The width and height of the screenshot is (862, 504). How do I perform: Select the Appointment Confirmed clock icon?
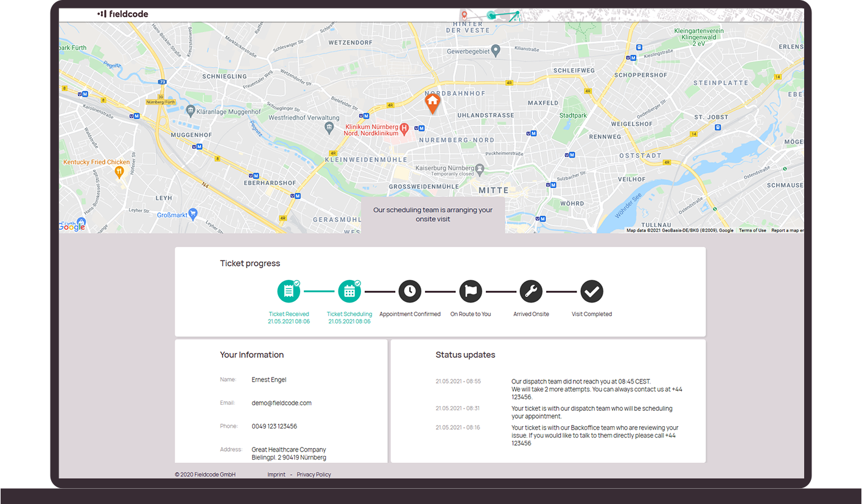click(410, 292)
